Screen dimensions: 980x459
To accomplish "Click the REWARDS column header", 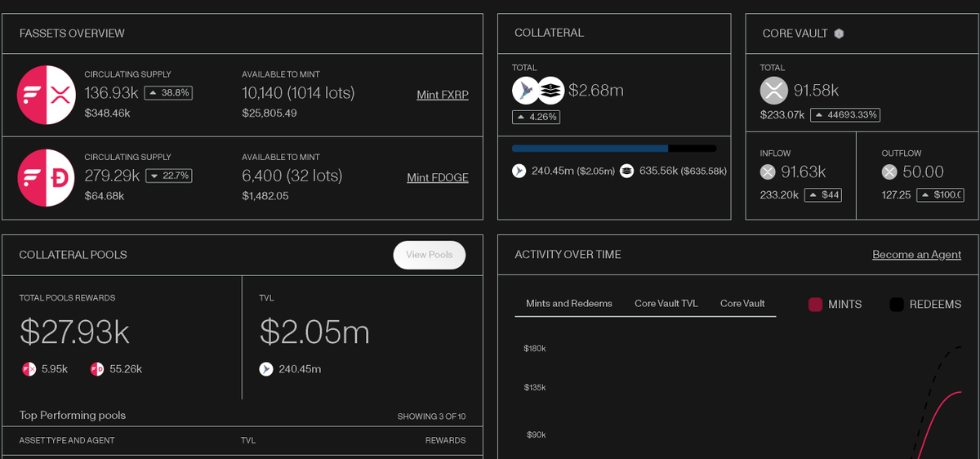I will [x=445, y=441].
